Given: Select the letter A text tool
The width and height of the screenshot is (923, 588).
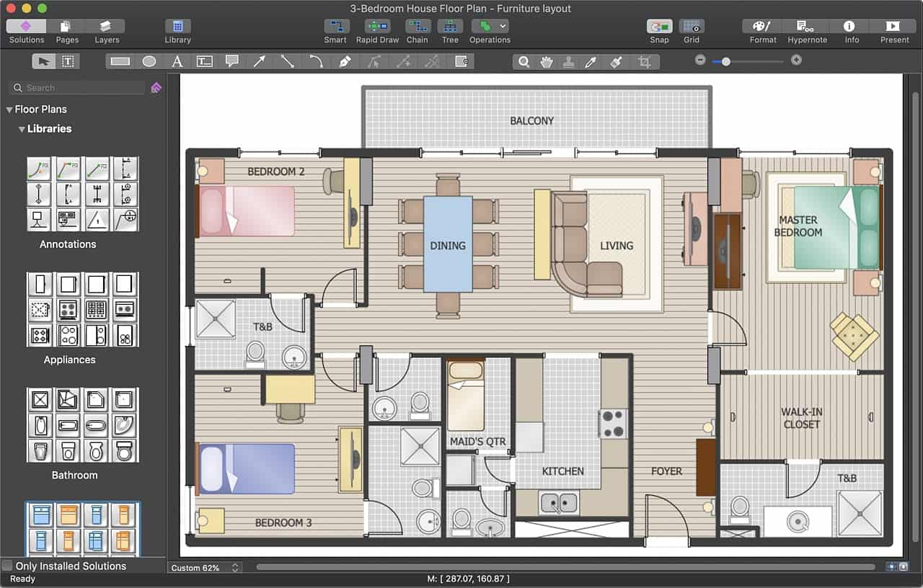Looking at the screenshot, I should coord(177,62).
